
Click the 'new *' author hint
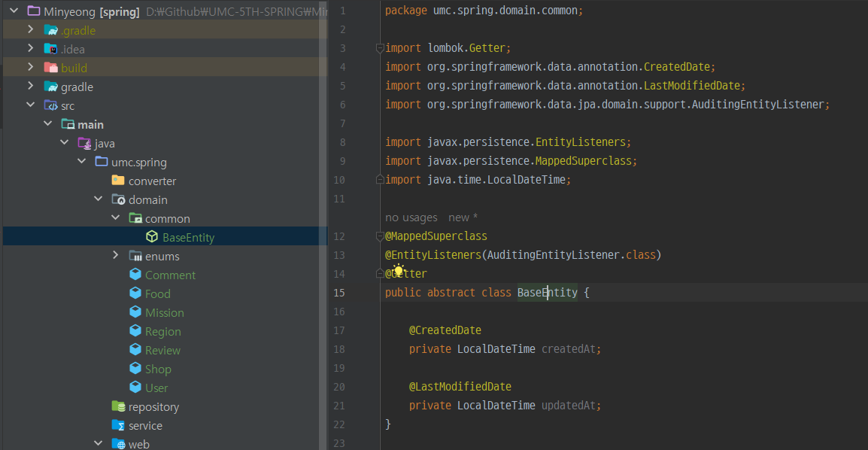(x=463, y=217)
